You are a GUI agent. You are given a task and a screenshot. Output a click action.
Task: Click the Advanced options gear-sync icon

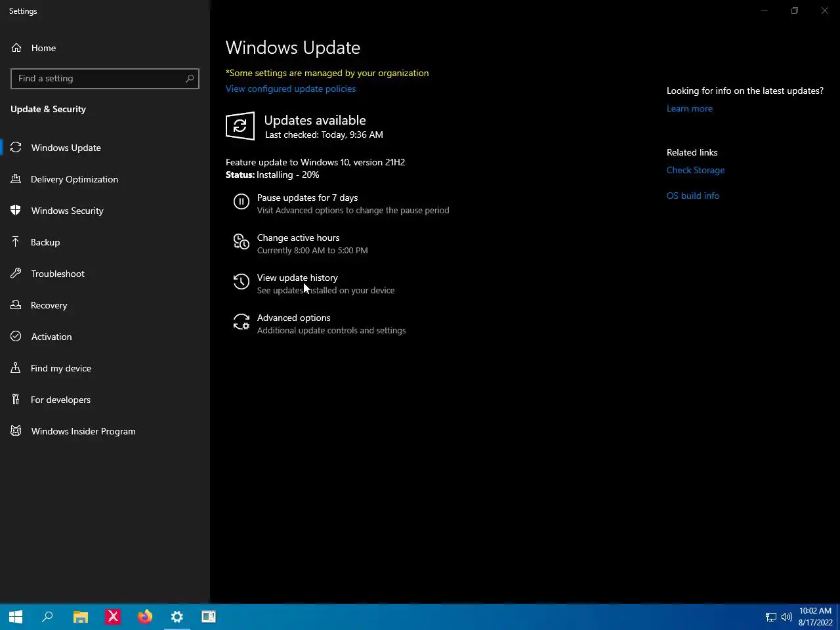coord(241,322)
